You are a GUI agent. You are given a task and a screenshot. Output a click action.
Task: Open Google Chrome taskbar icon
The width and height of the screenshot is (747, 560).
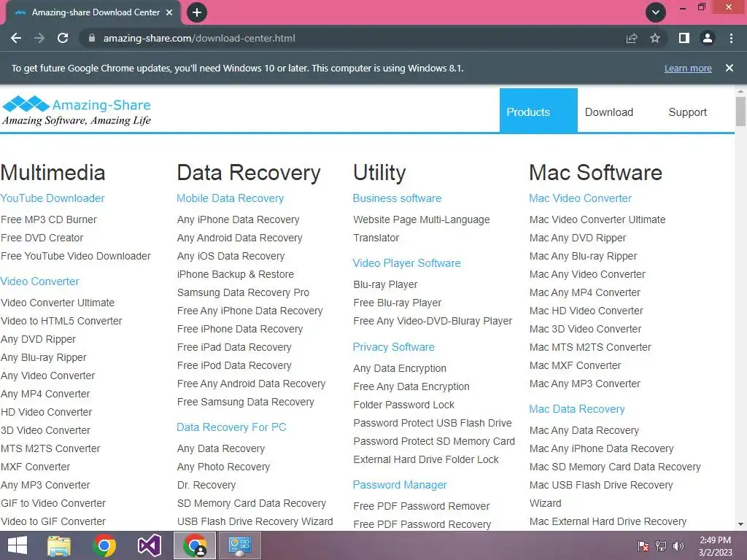tap(104, 545)
